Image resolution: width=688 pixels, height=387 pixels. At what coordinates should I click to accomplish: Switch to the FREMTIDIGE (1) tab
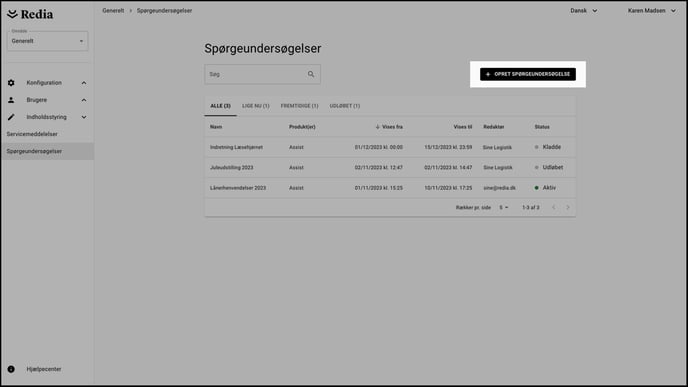point(299,106)
